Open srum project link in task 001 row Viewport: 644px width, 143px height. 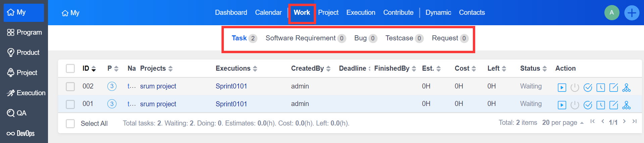(158, 104)
